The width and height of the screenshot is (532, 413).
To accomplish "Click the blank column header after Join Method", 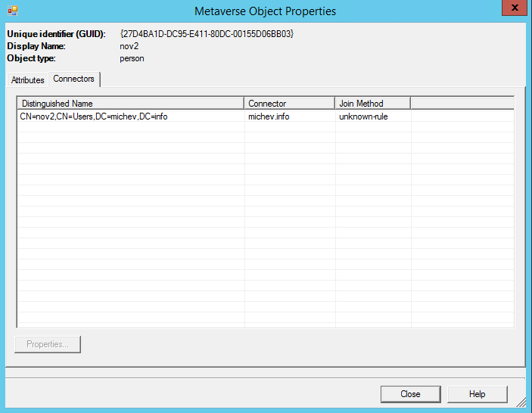I will (462, 104).
